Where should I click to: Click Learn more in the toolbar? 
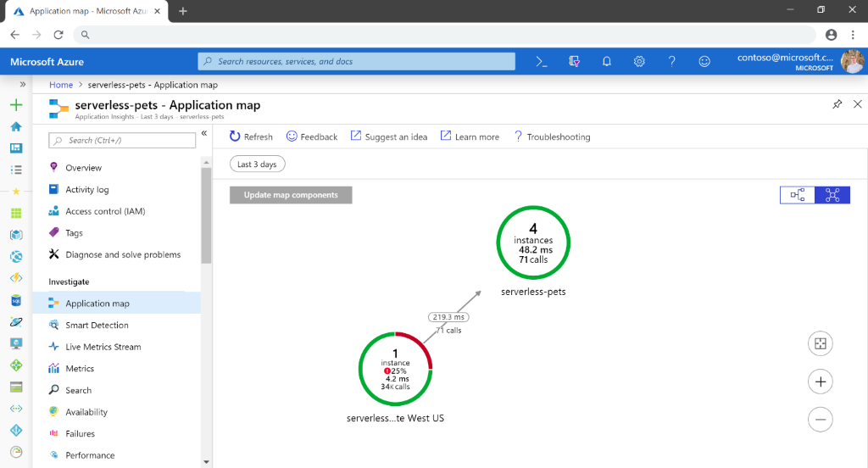[x=470, y=136]
